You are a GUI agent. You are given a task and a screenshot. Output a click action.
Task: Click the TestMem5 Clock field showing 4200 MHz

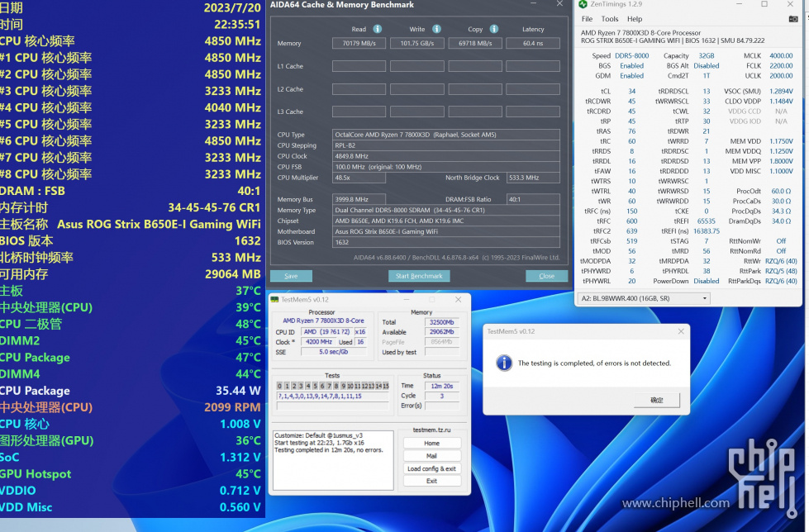318,342
